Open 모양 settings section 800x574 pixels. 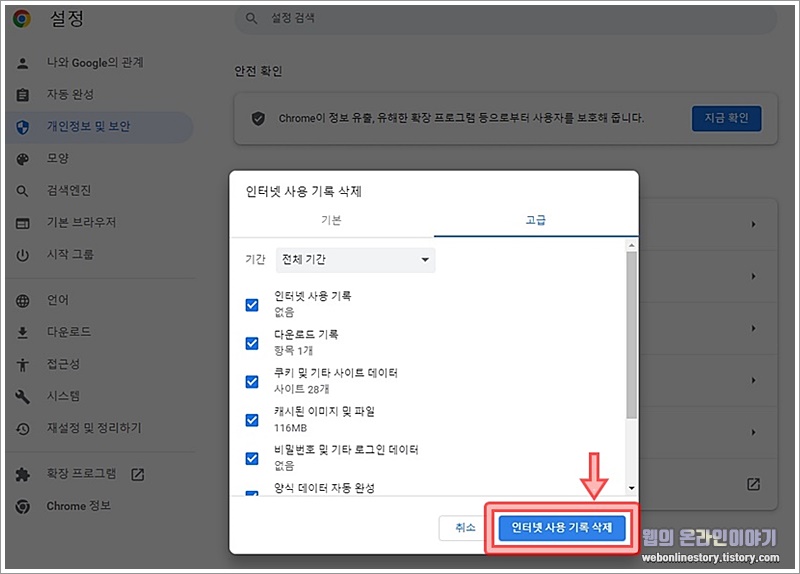point(100,159)
